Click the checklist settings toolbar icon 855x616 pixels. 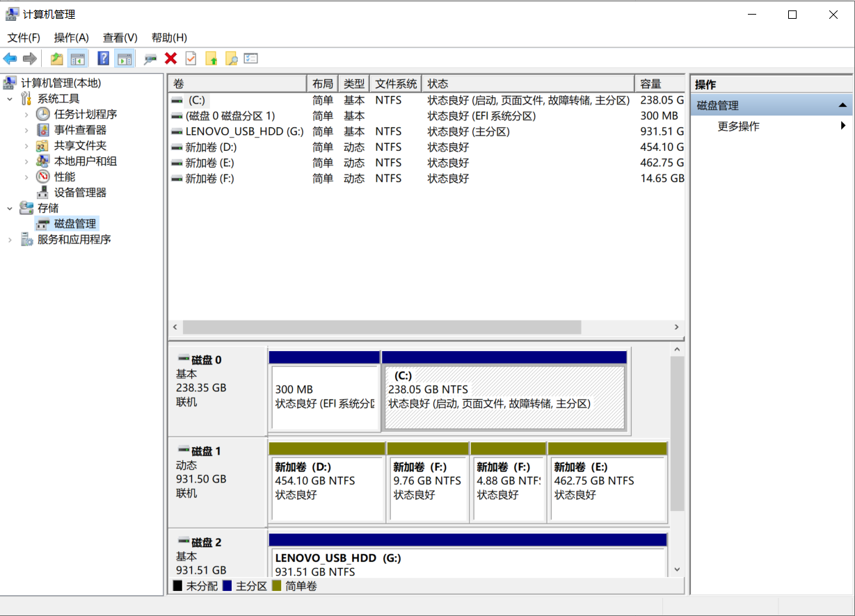[x=251, y=59]
